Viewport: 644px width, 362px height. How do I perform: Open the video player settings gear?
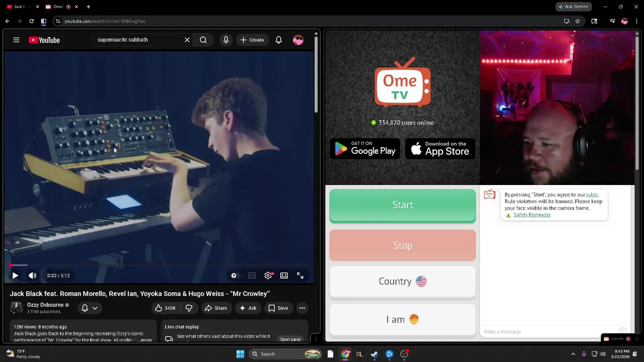tap(268, 276)
